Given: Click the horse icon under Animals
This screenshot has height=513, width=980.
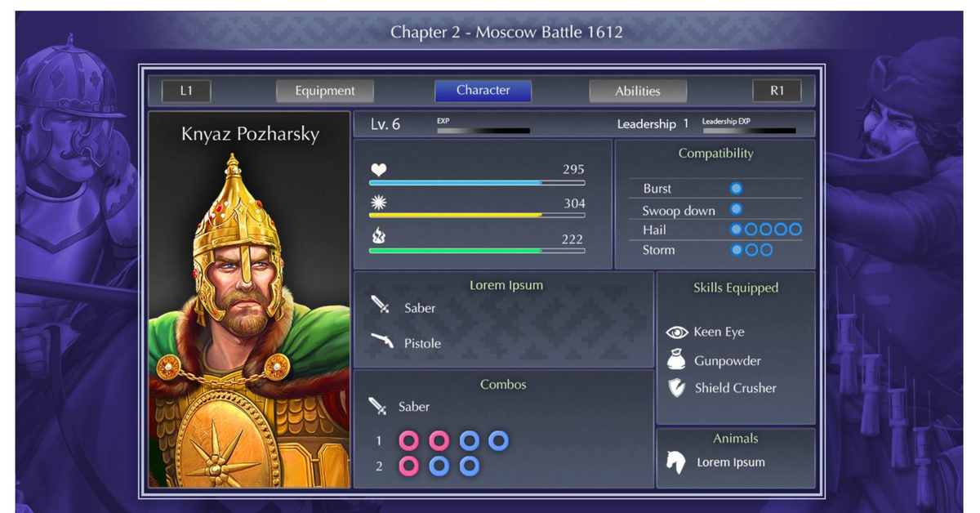Looking at the screenshot, I should pyautogui.click(x=675, y=462).
